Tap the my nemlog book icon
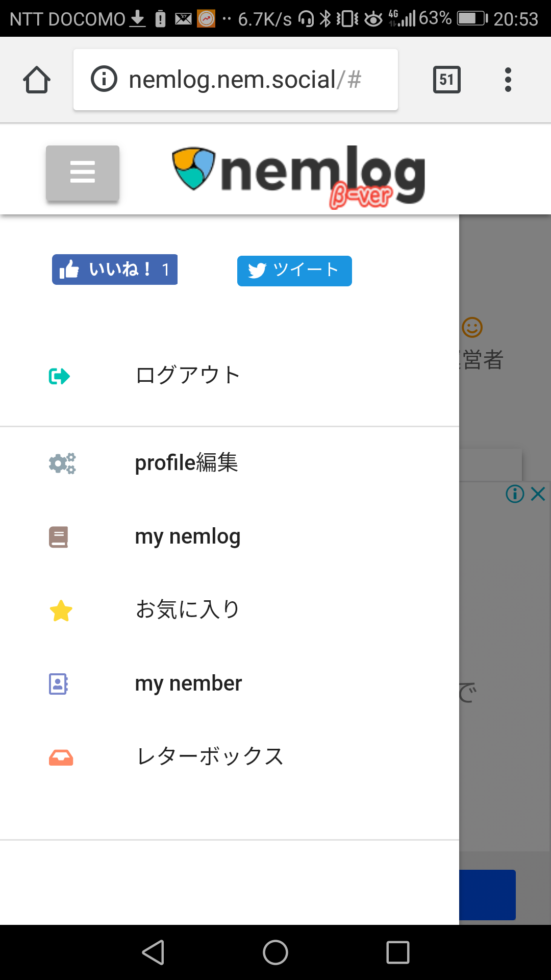Image resolution: width=551 pixels, height=980 pixels. click(59, 537)
